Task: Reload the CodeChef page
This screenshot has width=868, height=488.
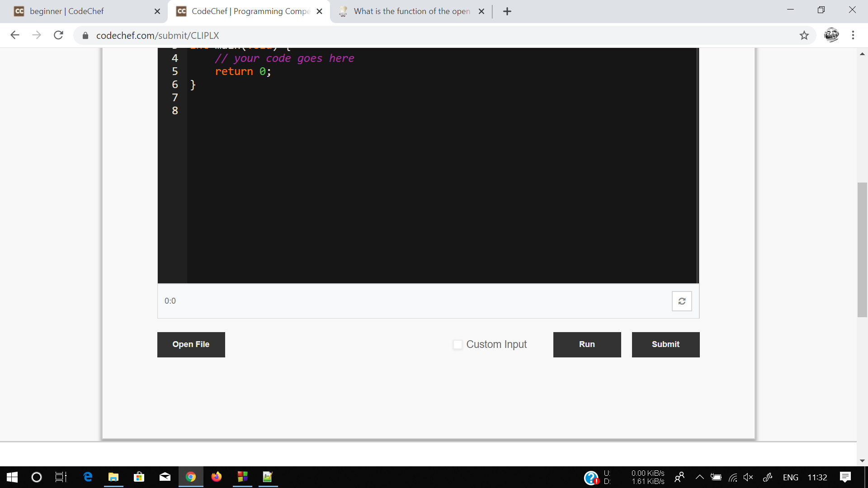Action: pos(58,35)
